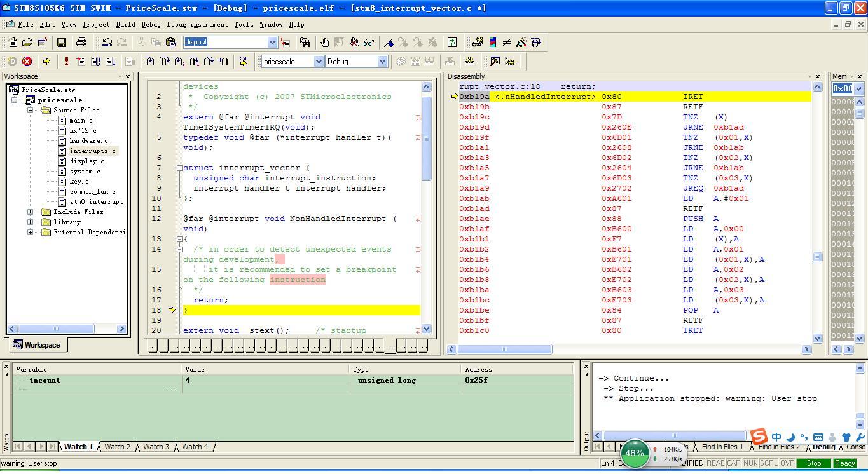
Task: Click the green Stop status indicator
Action: [813, 463]
